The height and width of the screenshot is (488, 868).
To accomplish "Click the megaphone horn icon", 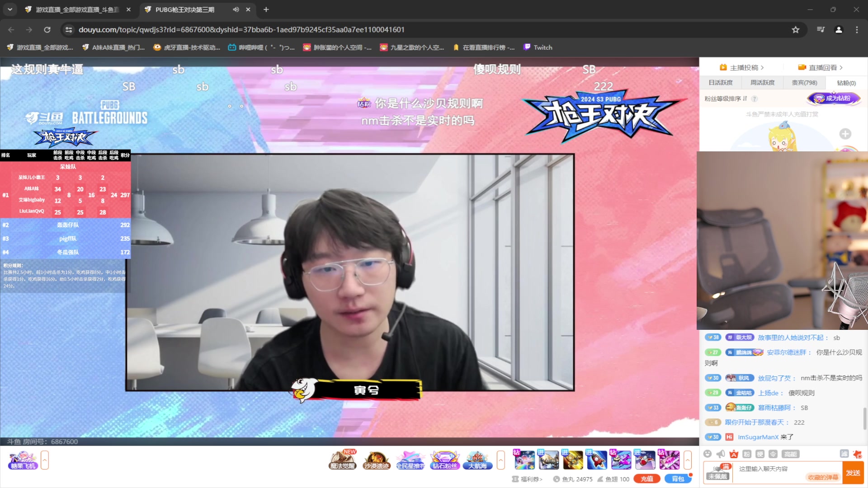I will tap(721, 454).
